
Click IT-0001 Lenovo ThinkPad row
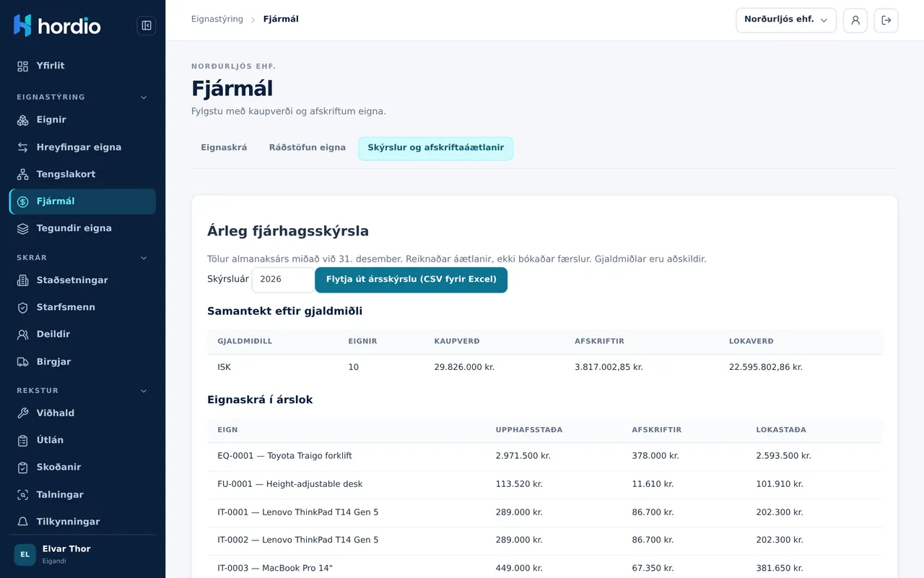tap(544, 513)
